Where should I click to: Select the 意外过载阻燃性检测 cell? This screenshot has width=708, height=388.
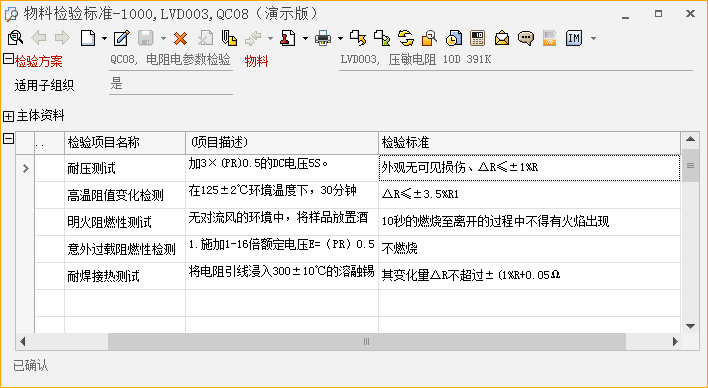(125, 249)
